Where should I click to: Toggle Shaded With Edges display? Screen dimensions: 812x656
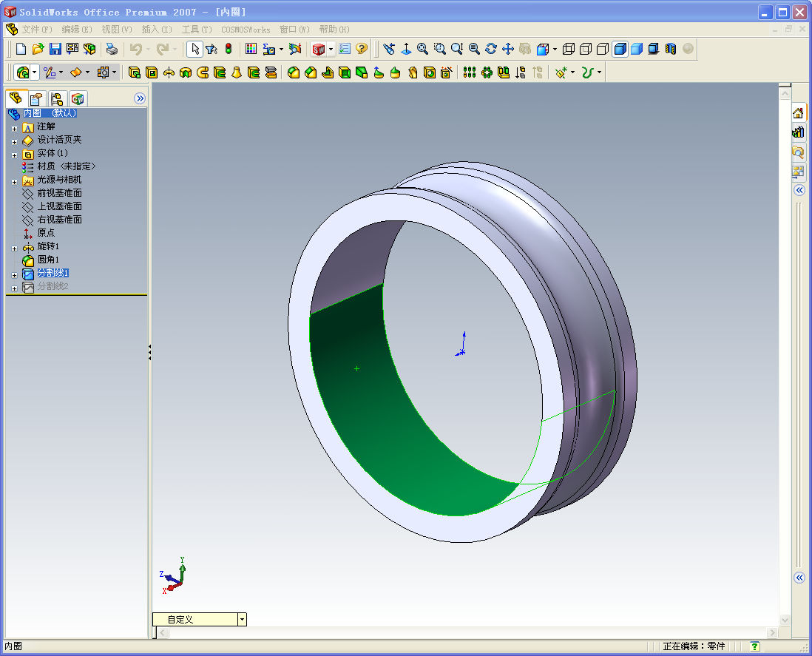coord(620,50)
